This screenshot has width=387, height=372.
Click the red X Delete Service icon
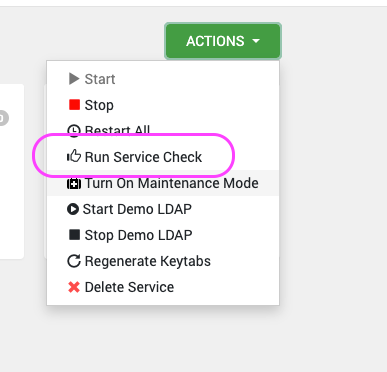point(74,287)
